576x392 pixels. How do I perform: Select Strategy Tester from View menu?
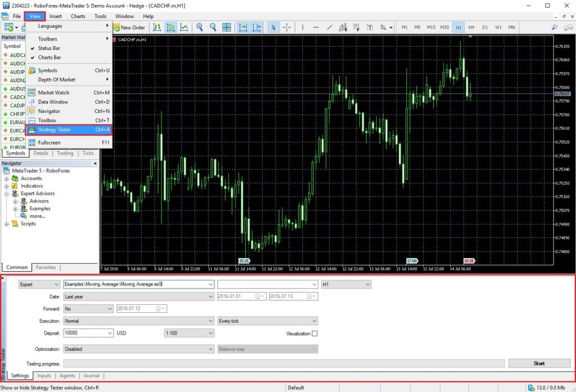(69, 130)
